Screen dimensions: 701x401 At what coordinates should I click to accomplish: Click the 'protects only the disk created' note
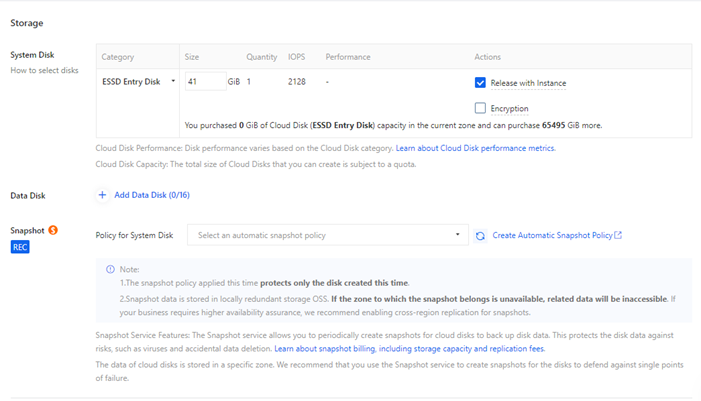334,283
